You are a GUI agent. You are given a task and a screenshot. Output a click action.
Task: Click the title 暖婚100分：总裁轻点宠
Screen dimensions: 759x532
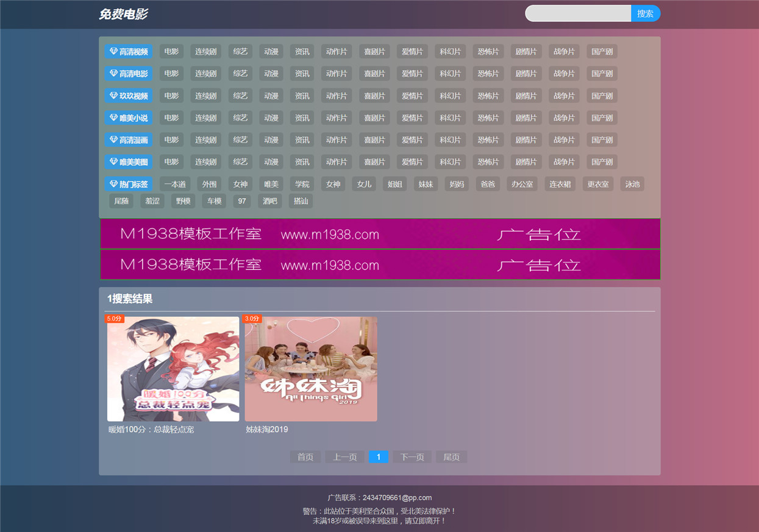tap(151, 430)
